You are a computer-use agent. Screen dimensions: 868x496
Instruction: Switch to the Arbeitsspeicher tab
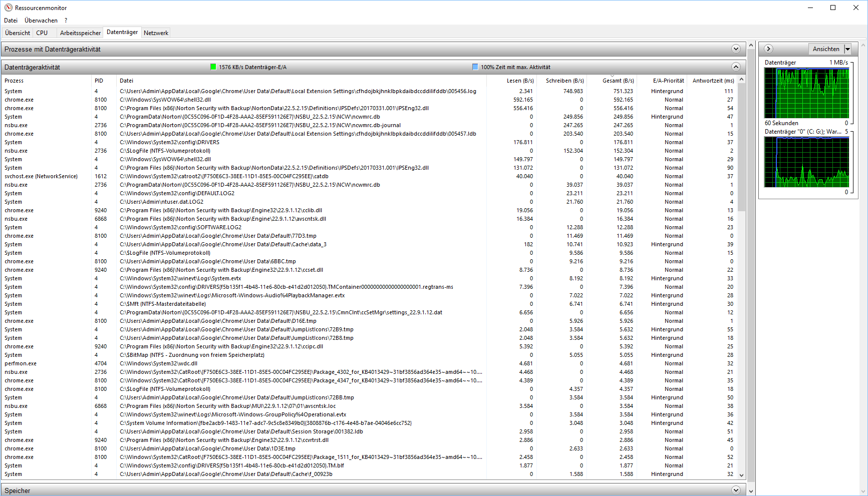coord(80,33)
